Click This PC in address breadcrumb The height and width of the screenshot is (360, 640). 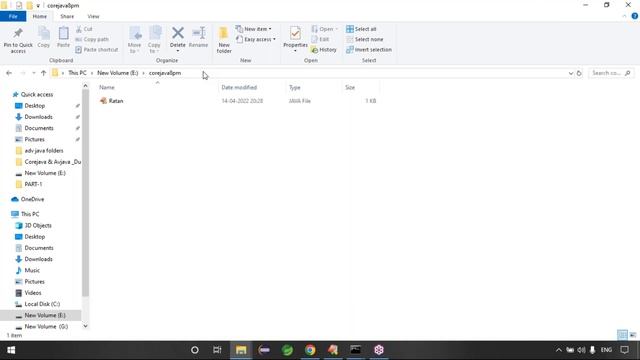click(x=77, y=73)
